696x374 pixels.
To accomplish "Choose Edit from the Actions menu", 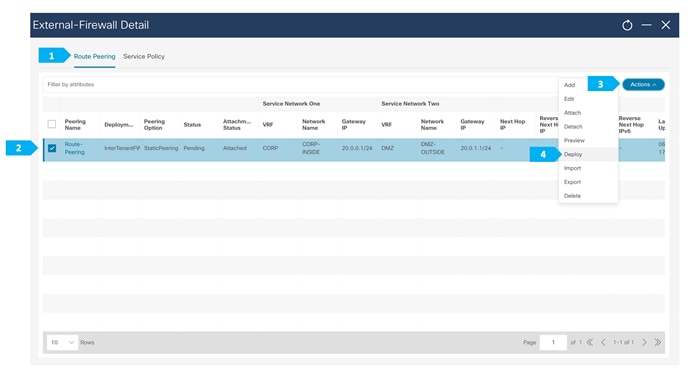I will tap(569, 99).
